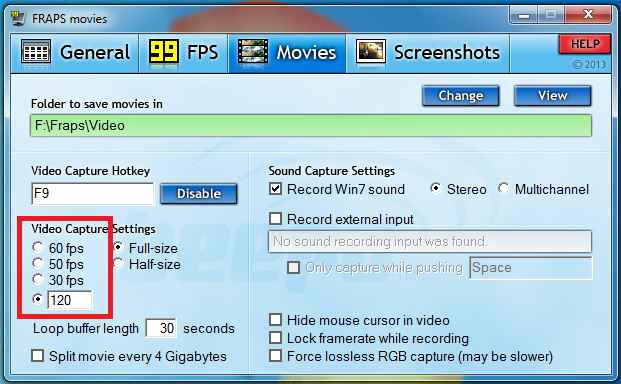Click the Loop buffer length label
621x384 pixels.
click(x=86, y=329)
